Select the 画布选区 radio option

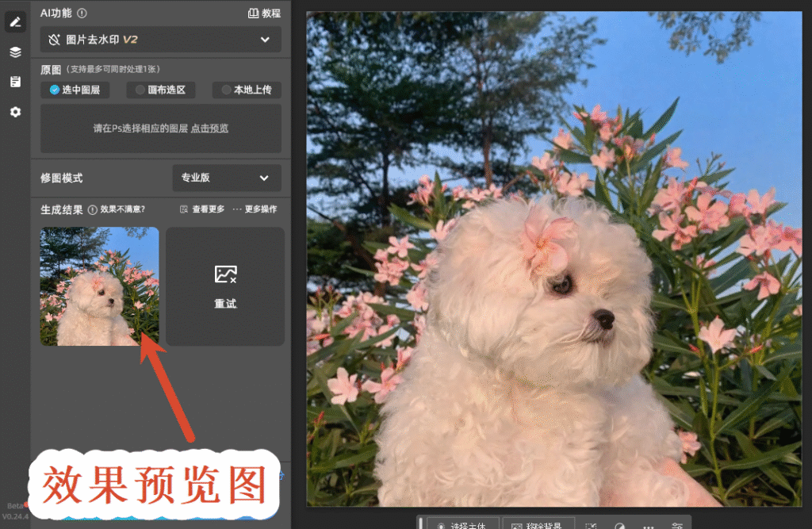tap(160, 90)
